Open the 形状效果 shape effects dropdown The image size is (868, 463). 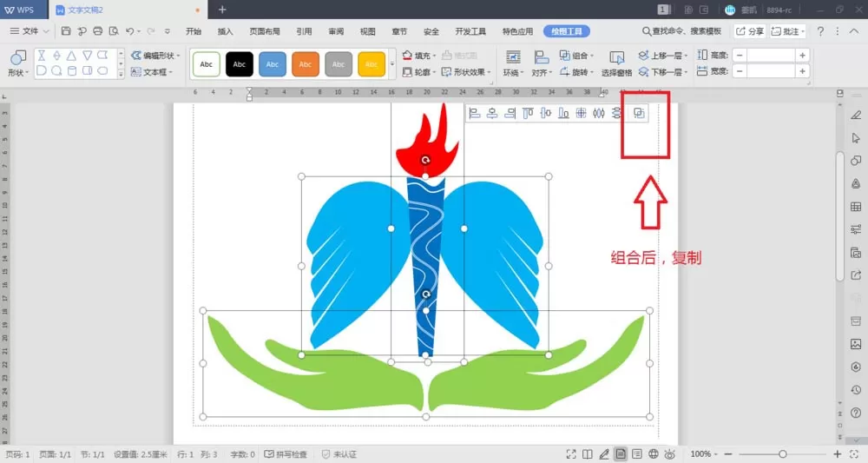pyautogui.click(x=465, y=72)
